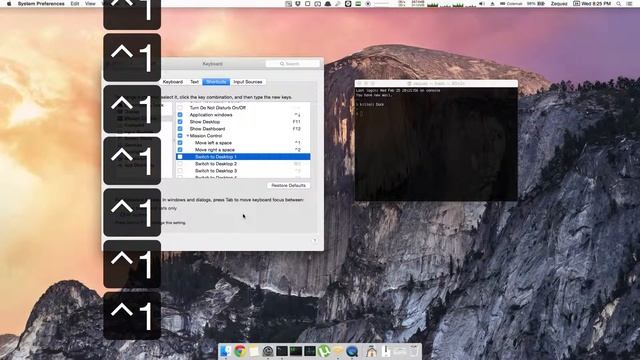
Task: Click inside the Terminal window text area
Action: [436, 144]
